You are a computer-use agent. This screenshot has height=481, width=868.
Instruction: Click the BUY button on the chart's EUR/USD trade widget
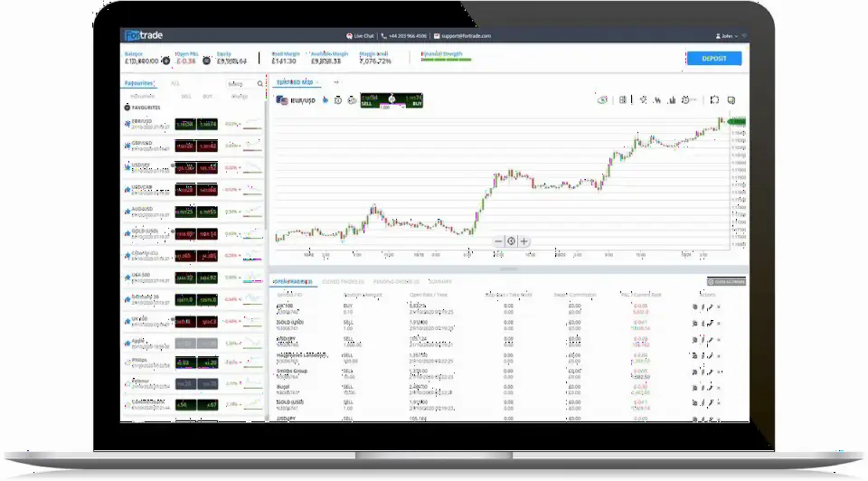tap(413, 100)
